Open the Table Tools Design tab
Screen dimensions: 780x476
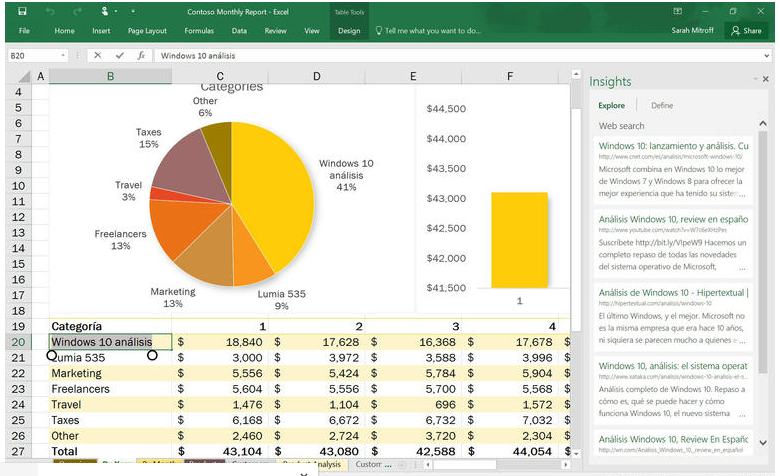349,31
